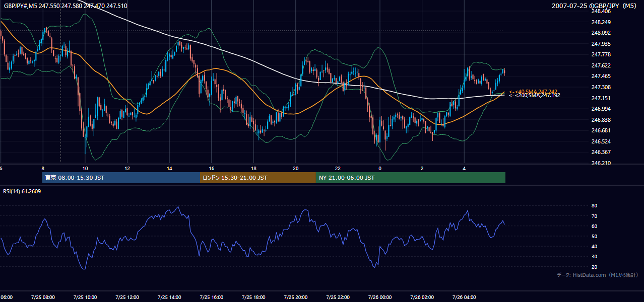Click RSI axis level 60
Screen dimensions: 644x302
594,226
